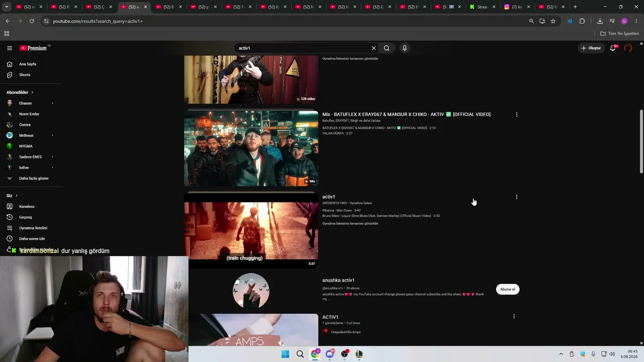Start voice search with the microphone
Image resolution: width=644 pixels, height=362 pixels.
405,48
